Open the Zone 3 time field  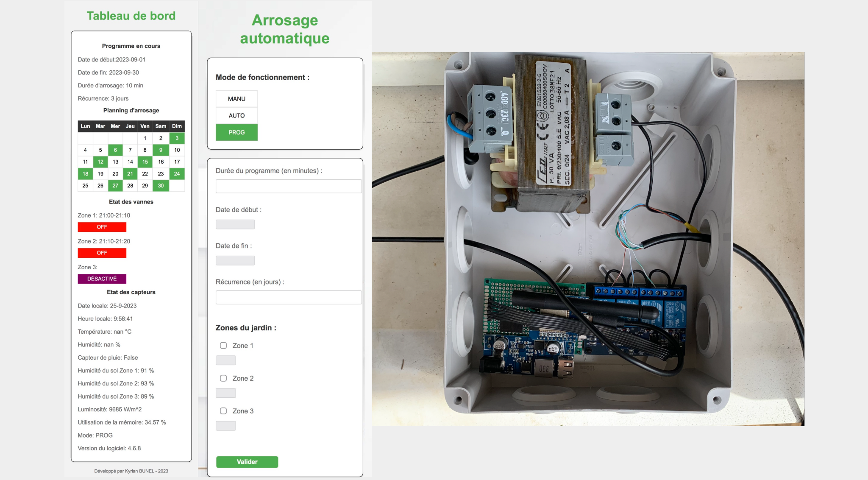click(226, 426)
